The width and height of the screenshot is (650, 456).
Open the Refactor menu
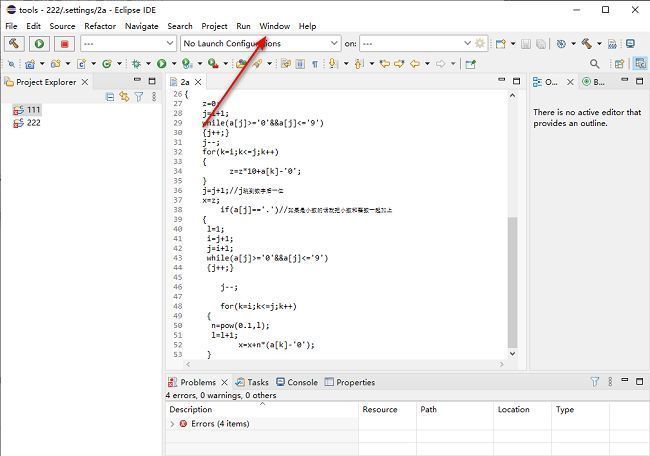pyautogui.click(x=100, y=26)
